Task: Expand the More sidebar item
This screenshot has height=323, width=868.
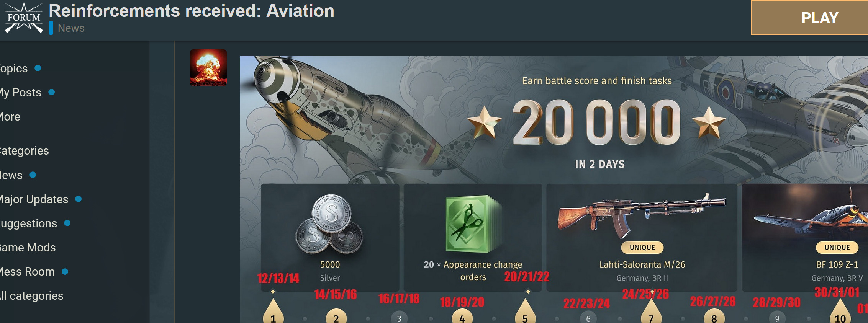Action: point(10,117)
